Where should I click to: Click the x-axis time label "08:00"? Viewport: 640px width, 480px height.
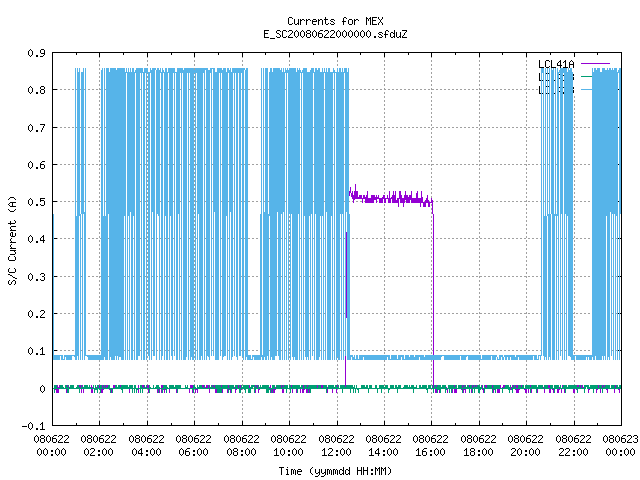click(241, 452)
